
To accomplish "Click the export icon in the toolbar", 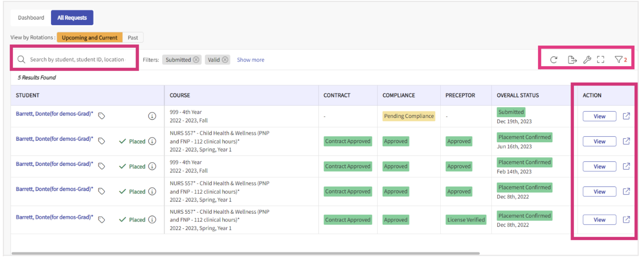I will click(x=572, y=60).
